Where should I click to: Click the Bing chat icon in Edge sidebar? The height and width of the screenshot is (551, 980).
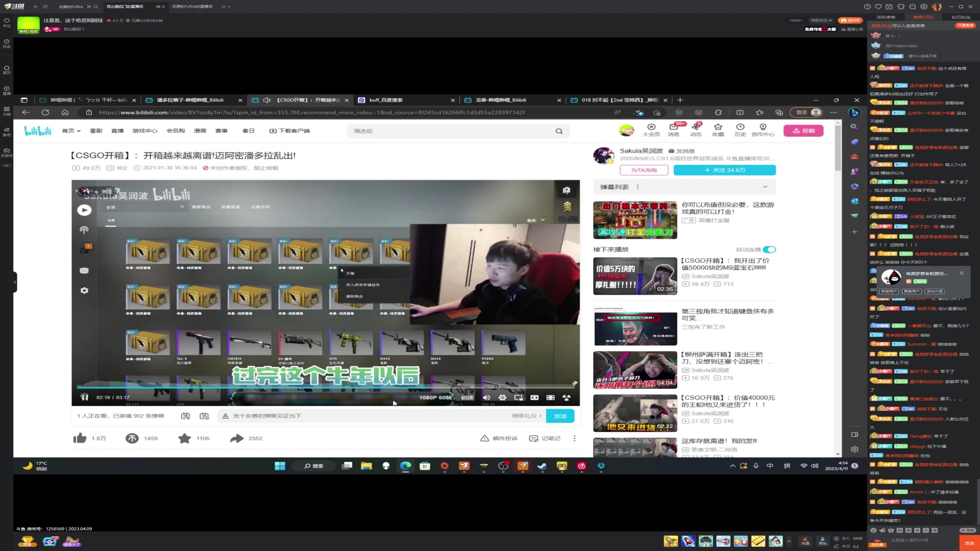click(854, 113)
